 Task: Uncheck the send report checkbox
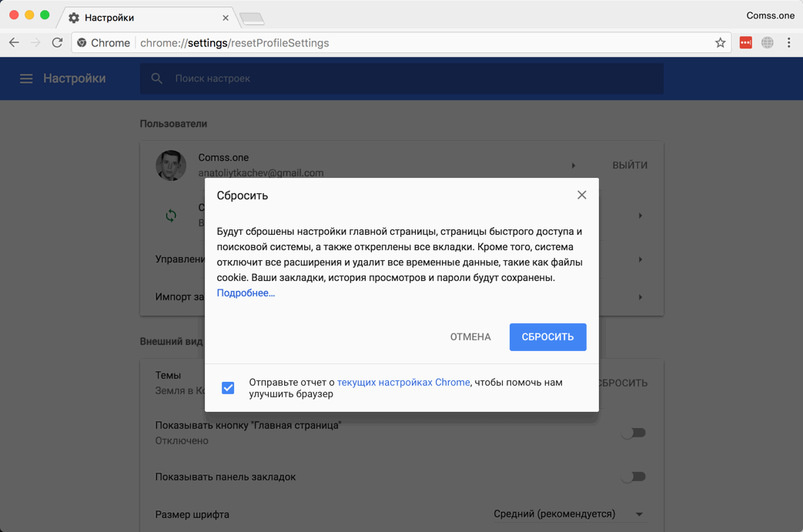pos(228,388)
